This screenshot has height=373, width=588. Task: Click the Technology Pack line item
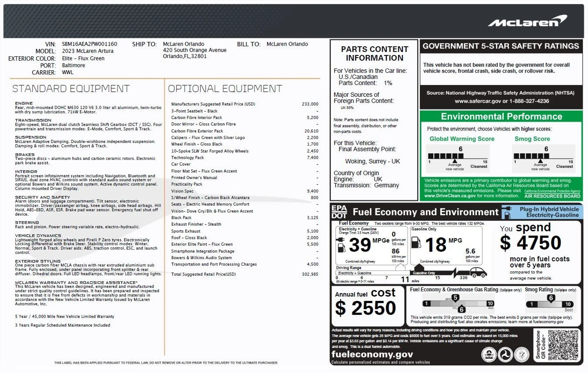[187, 158]
